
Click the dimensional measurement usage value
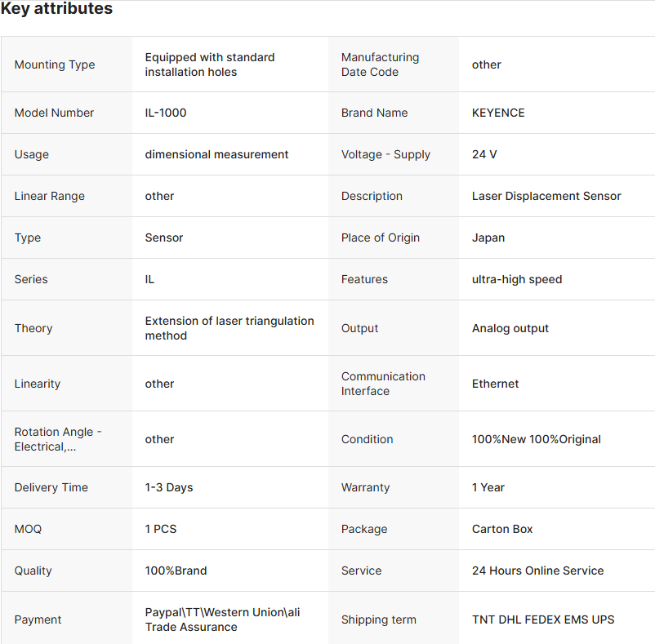216,154
